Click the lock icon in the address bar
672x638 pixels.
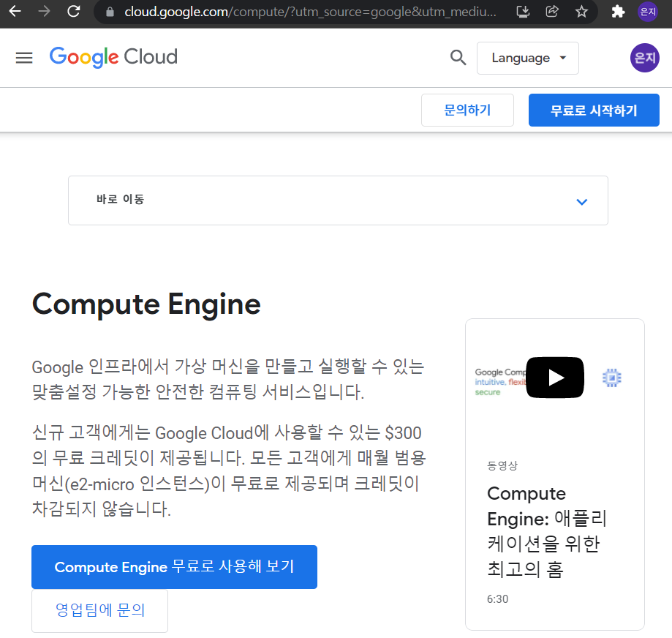[110, 12]
